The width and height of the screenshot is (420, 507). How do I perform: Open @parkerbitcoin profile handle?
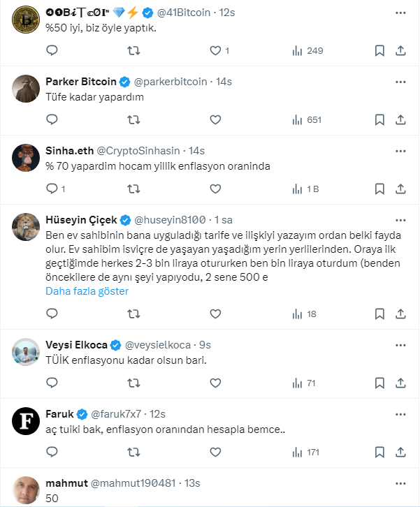point(170,82)
